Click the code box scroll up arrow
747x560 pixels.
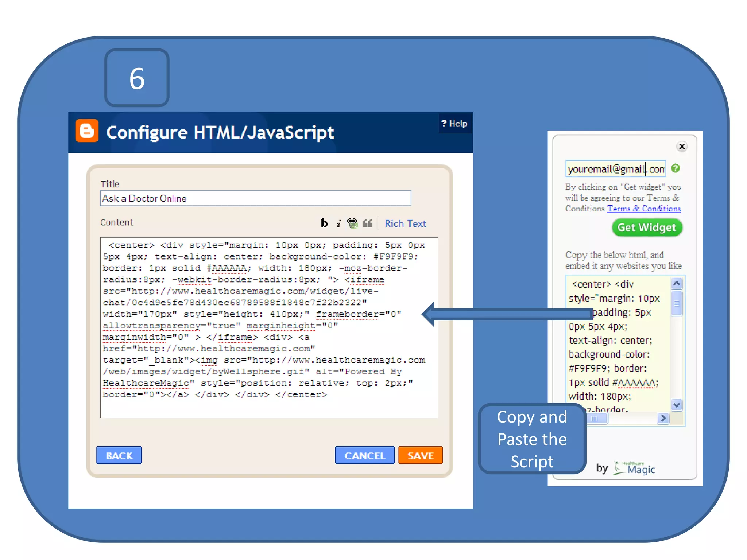[x=677, y=283]
